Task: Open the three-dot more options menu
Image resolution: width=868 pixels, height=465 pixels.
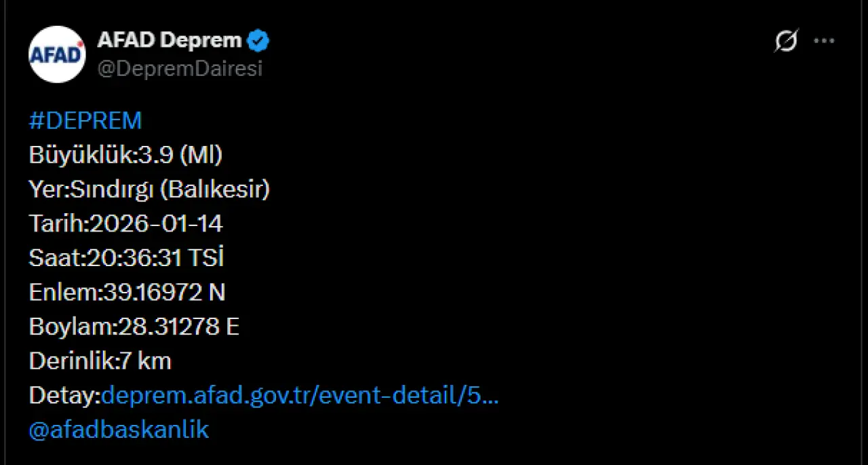Action: [824, 41]
